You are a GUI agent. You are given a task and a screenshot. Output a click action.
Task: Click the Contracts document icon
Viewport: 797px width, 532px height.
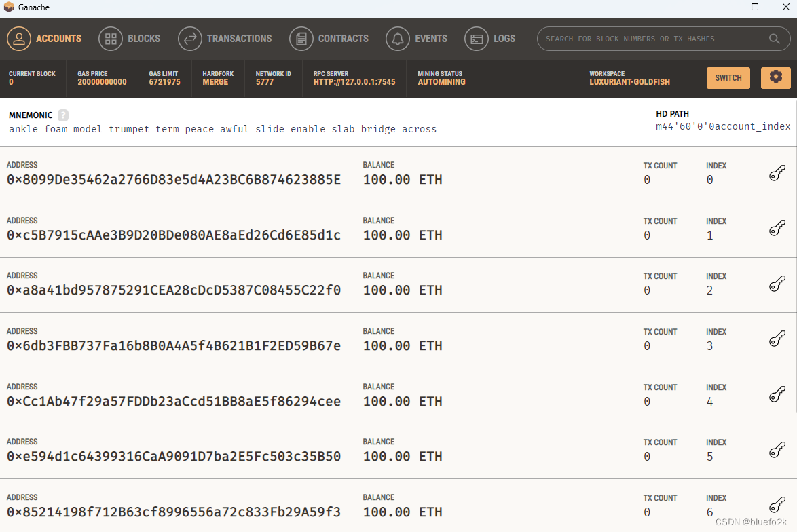301,39
